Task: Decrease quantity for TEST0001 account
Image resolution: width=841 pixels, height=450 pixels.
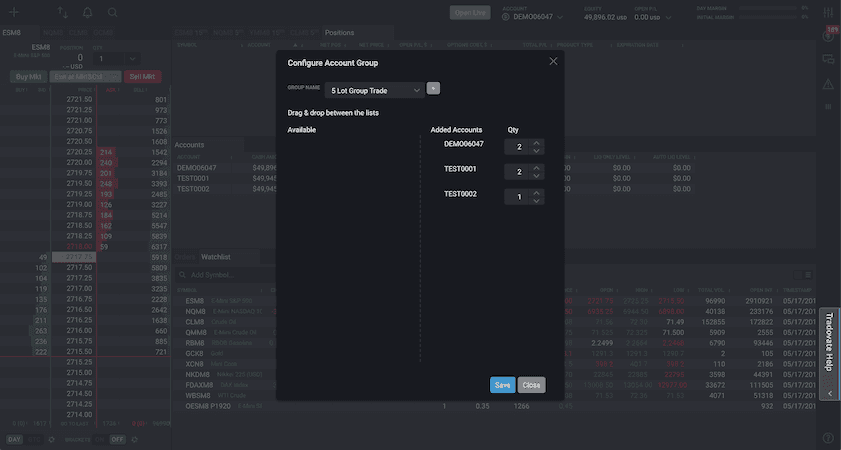Action: pyautogui.click(x=537, y=177)
